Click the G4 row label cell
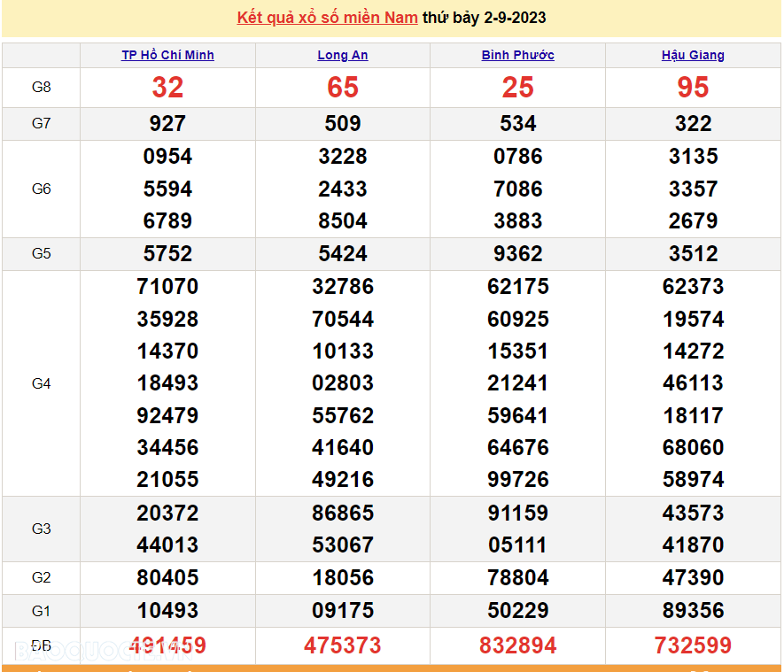 (x=42, y=383)
